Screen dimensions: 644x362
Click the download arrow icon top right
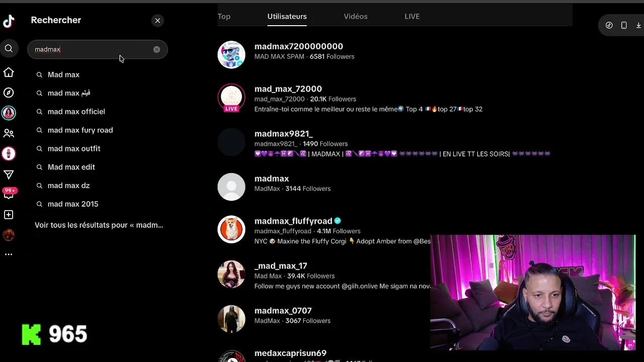click(x=638, y=25)
